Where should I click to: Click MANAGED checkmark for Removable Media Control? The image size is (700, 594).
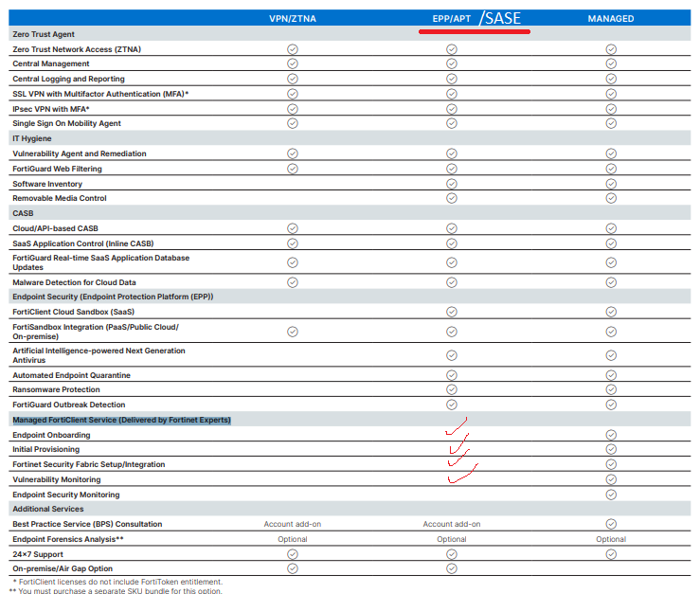[x=611, y=198]
